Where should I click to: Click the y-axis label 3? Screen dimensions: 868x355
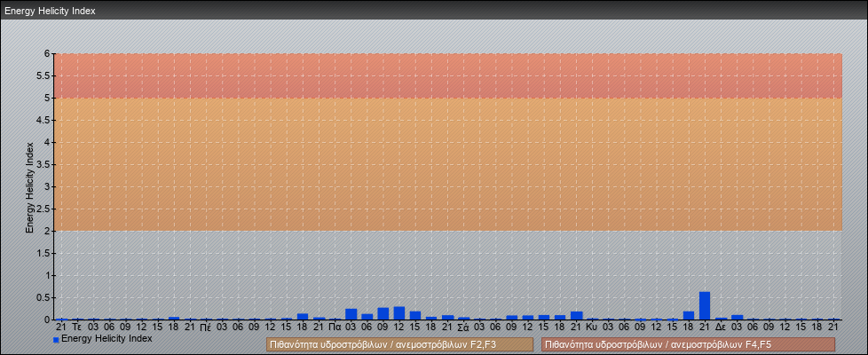tap(47, 186)
